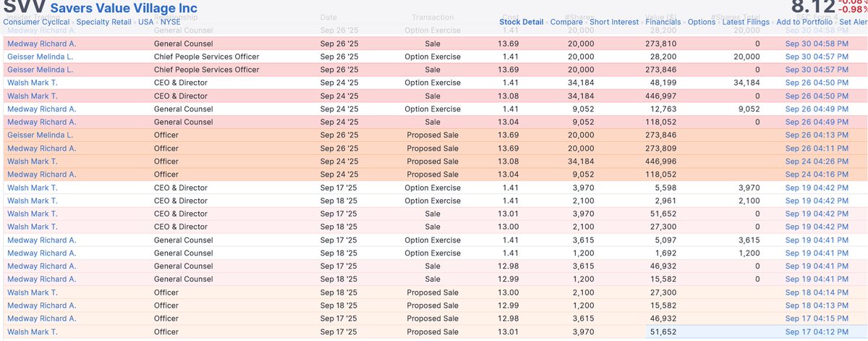
Task: Open Medway Richard A. in the 1,692 Option Exercise row
Action: [41, 253]
